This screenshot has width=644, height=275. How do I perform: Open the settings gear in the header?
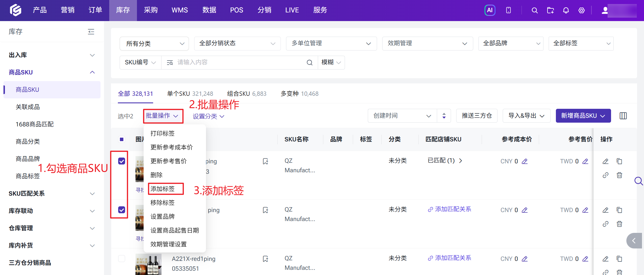pos(581,10)
